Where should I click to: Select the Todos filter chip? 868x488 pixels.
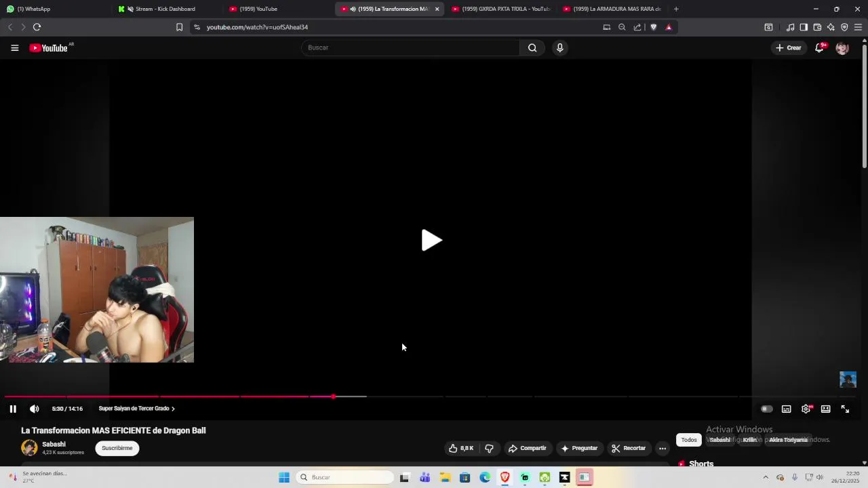689,440
